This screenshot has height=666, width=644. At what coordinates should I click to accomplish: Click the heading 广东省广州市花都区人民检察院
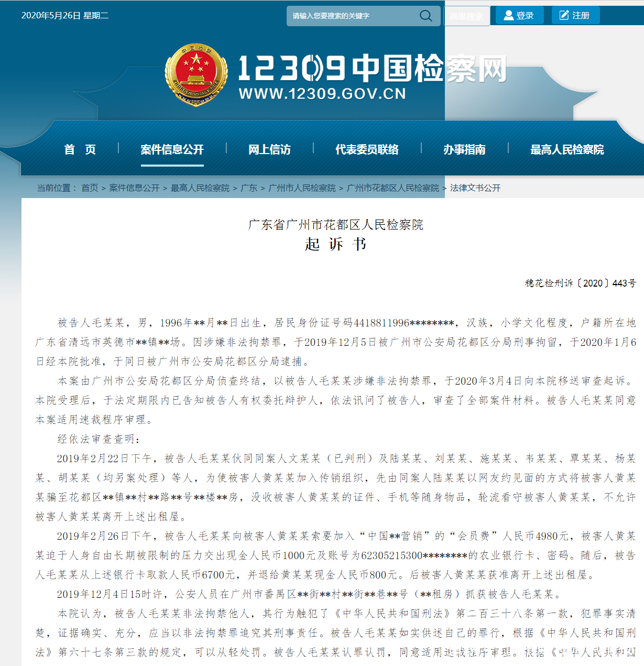[335, 225]
